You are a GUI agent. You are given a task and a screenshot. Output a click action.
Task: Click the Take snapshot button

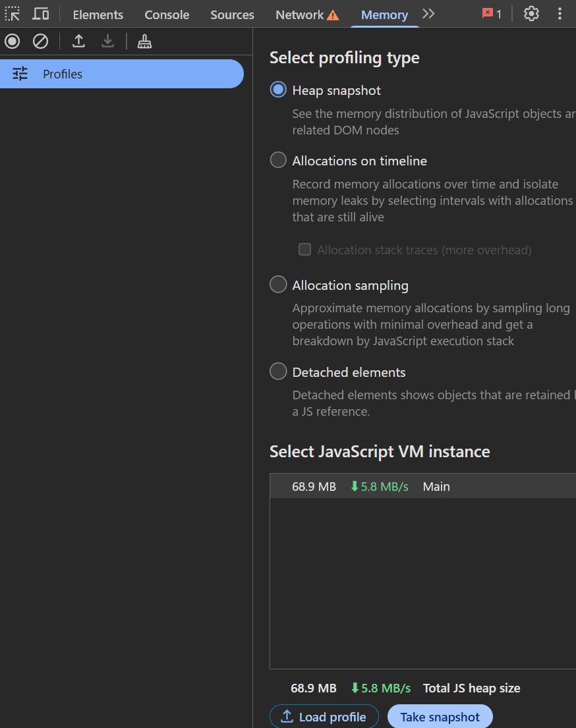click(x=440, y=717)
